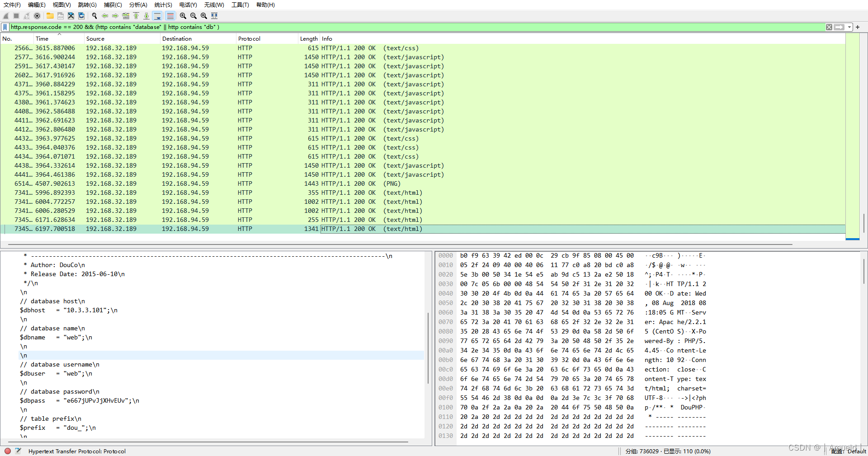This screenshot has height=456, width=868.
Task: Apply the display filter with arrow button
Action: point(840,27)
